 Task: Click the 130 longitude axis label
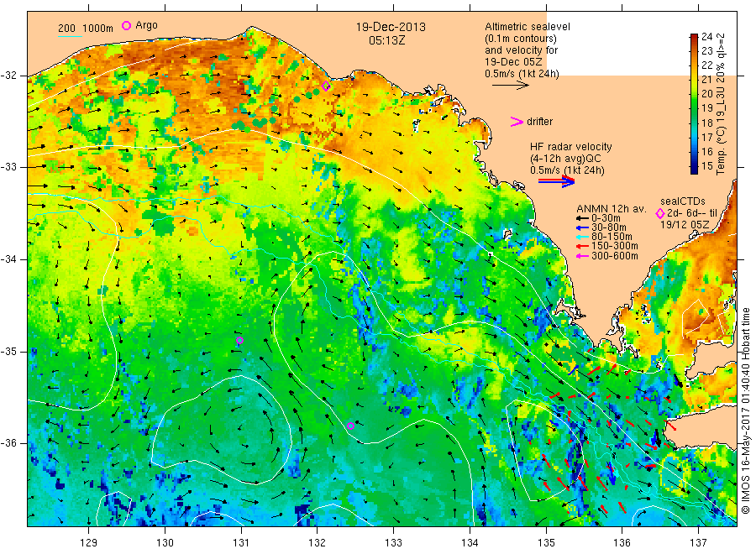tap(165, 543)
